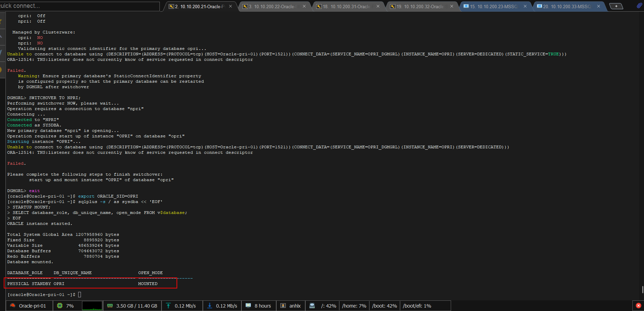Viewport: 644px width, 311px height.
Task: Switch to the 10.10.200.21-Oracle session tab
Action: click(x=199, y=6)
